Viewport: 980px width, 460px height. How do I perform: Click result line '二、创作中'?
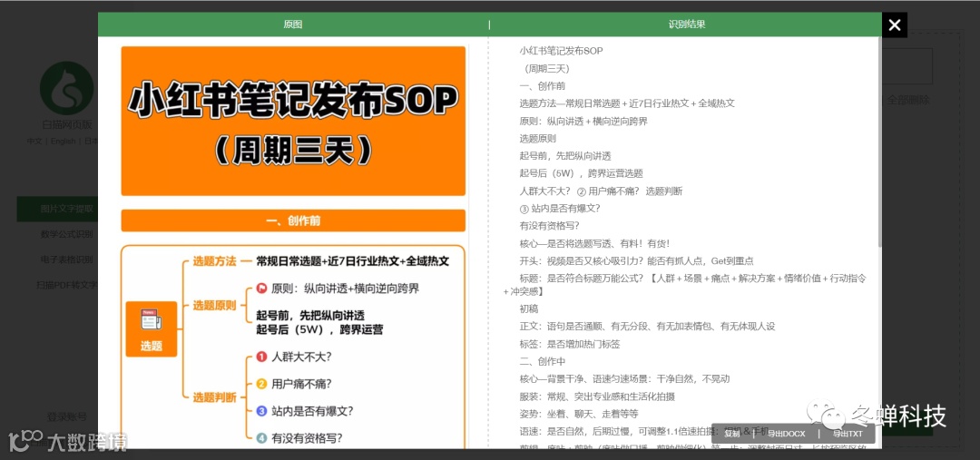542,361
